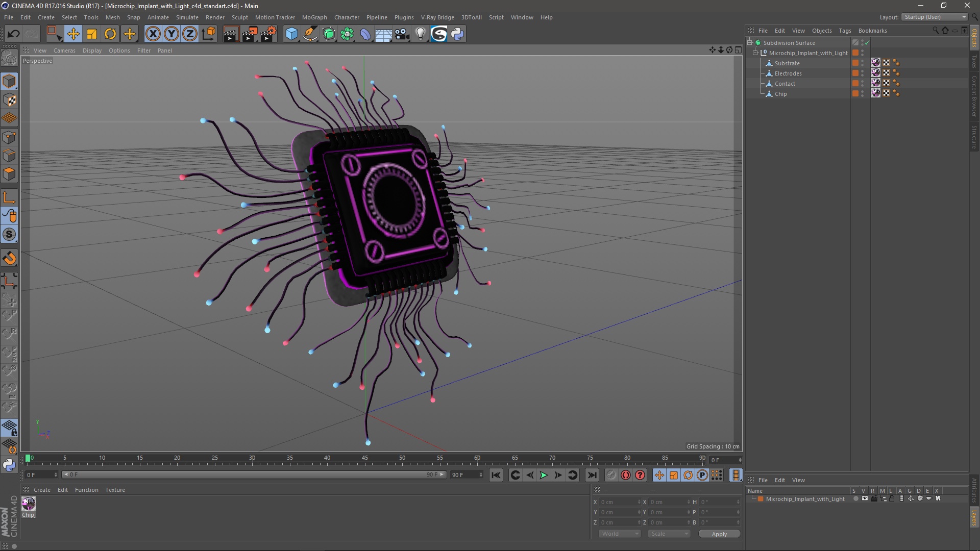Viewport: 980px width, 551px height.
Task: Click Electrodes material texture tag
Action: pos(876,73)
